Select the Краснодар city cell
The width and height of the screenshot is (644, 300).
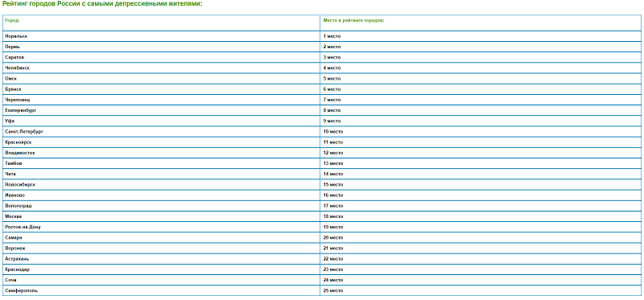162,269
